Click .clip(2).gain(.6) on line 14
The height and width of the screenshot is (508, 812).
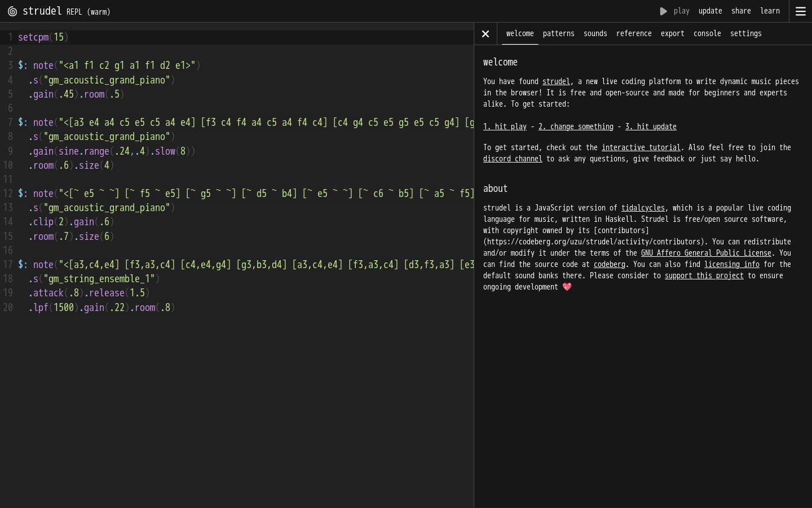point(71,222)
